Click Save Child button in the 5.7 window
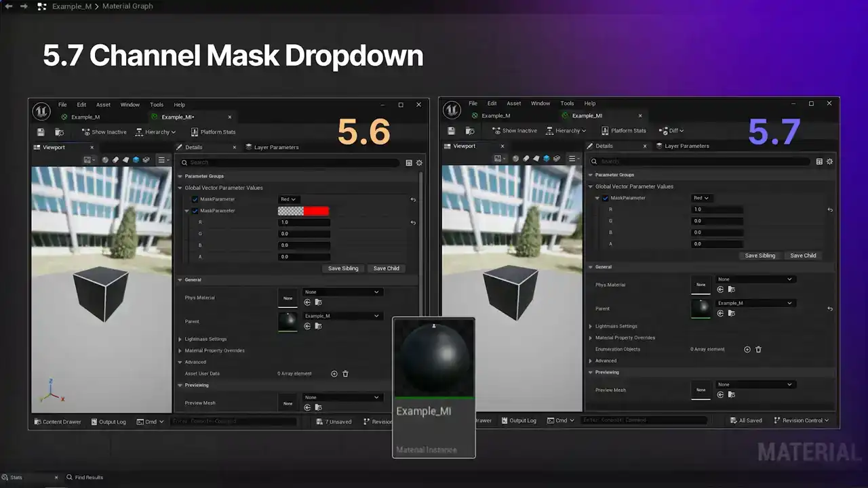The height and width of the screenshot is (488, 868). (803, 256)
